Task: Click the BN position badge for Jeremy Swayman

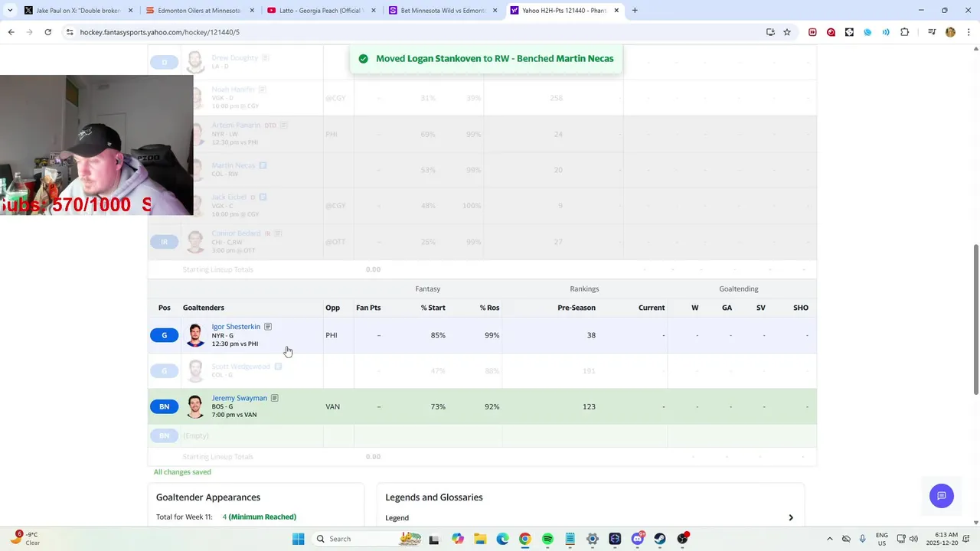Action: [164, 406]
